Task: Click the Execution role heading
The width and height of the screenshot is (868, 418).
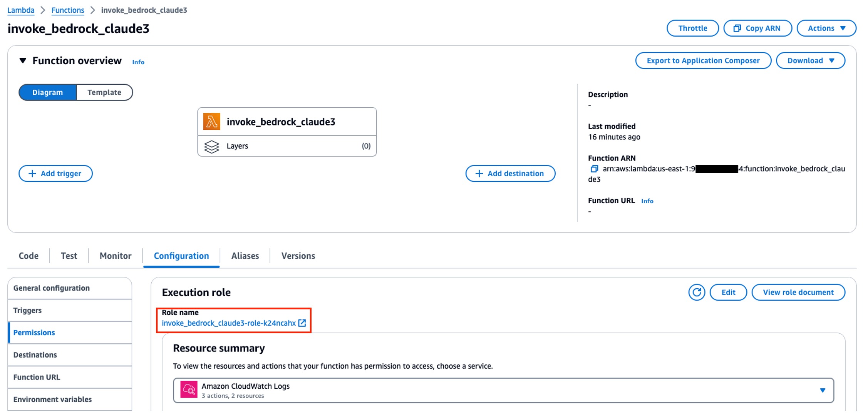Action: tap(196, 292)
